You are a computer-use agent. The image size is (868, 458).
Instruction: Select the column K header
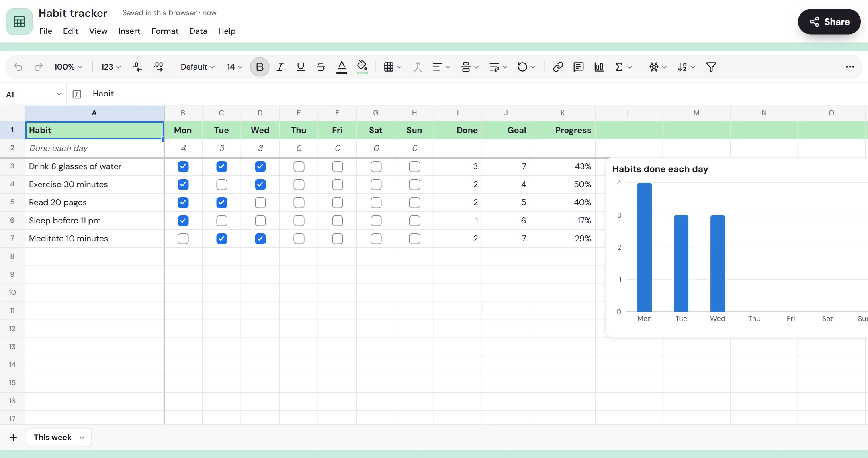coord(563,113)
